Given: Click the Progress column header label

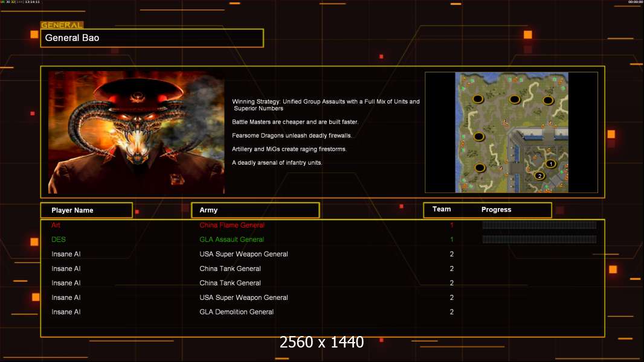Looking at the screenshot, I should [x=496, y=210].
